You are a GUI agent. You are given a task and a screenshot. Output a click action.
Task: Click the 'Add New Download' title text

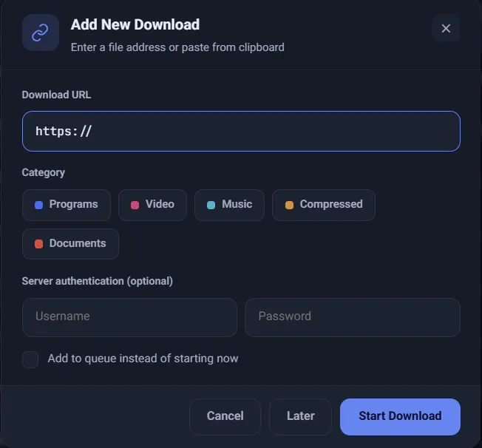(x=135, y=24)
